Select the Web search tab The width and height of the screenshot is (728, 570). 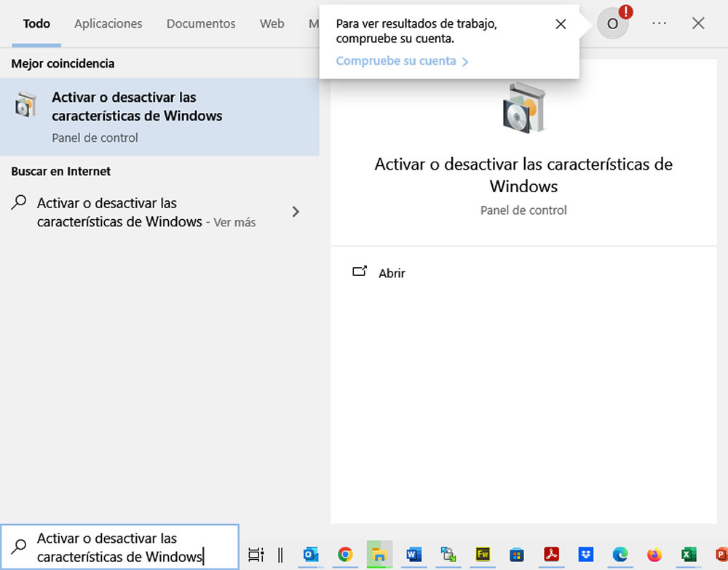[272, 23]
